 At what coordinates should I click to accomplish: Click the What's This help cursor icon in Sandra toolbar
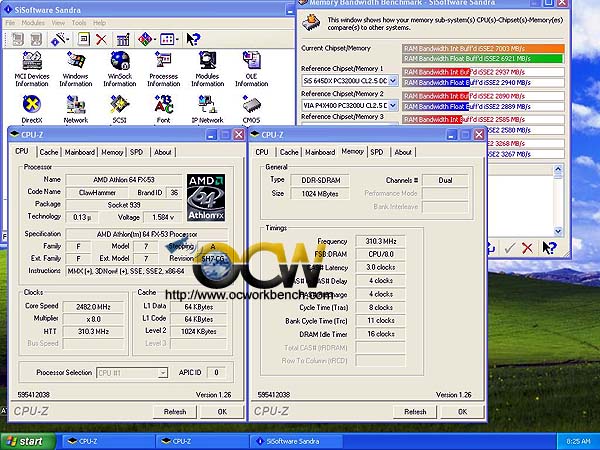click(193, 39)
